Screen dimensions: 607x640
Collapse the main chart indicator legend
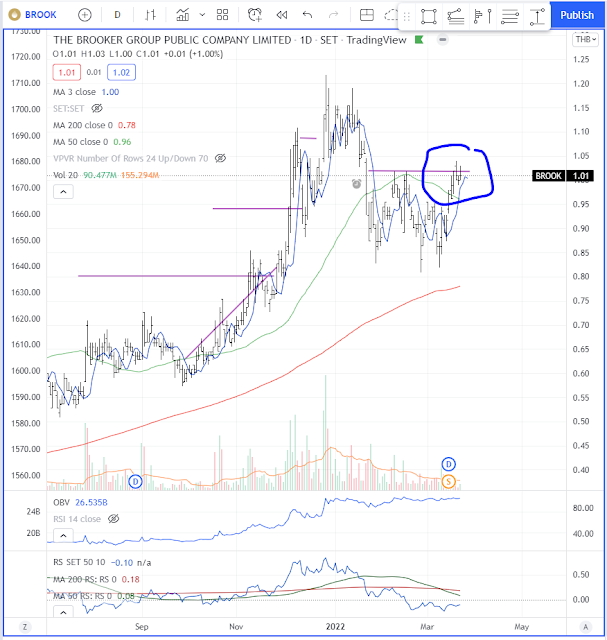tap(63, 191)
